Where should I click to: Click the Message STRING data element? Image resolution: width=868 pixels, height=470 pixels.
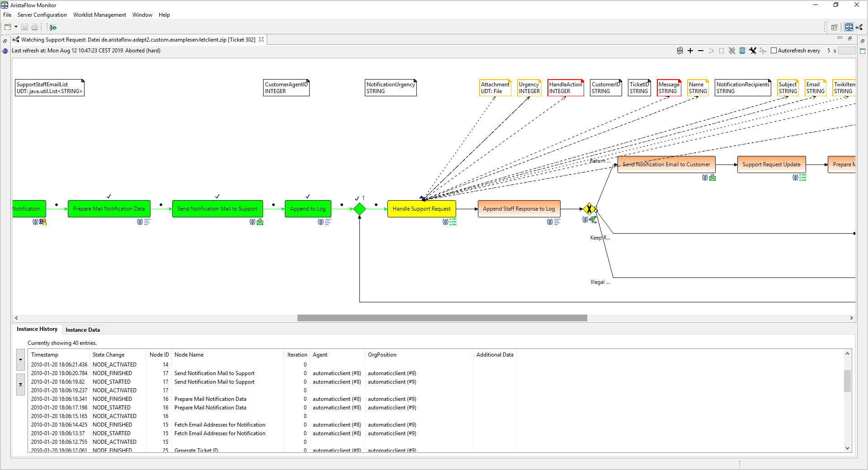coord(669,88)
